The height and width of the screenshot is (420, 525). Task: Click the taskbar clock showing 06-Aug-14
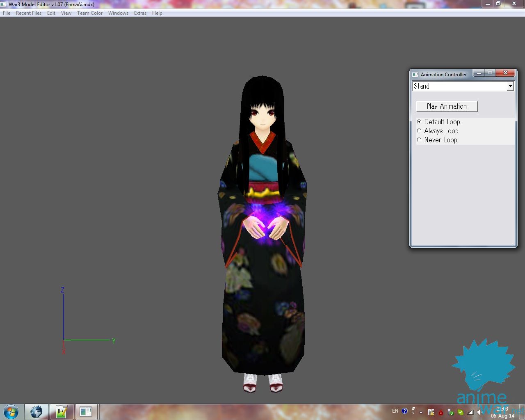[502, 412]
